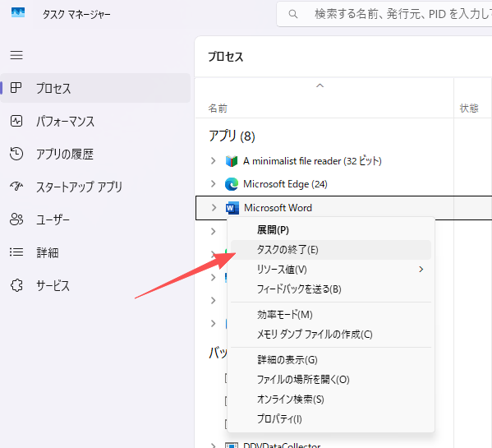Image resolution: width=492 pixels, height=448 pixels.
Task: Open the サービス page
Action: [95, 286]
